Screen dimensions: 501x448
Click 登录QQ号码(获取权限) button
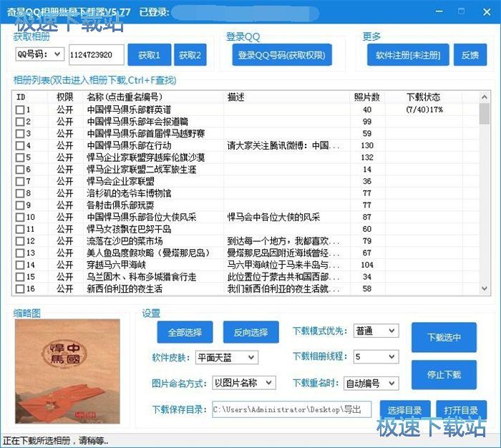pos(282,55)
